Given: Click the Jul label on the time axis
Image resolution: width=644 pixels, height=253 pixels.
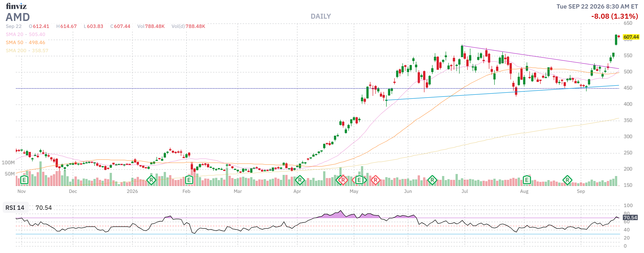Looking at the screenshot, I should point(465,191).
